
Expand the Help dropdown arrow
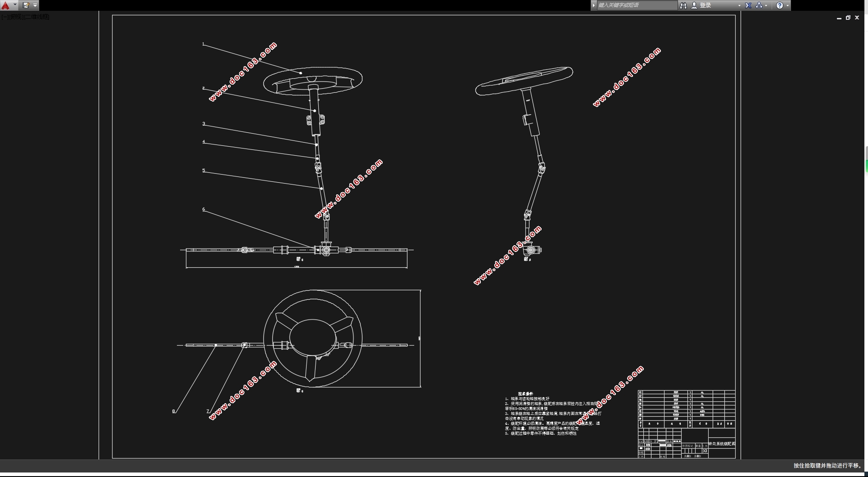787,6
